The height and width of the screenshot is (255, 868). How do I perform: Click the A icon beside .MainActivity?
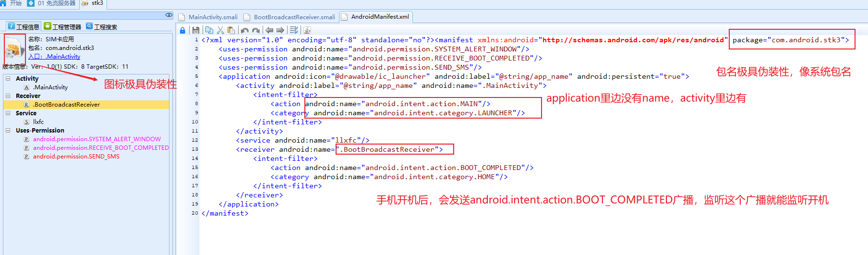(x=26, y=87)
